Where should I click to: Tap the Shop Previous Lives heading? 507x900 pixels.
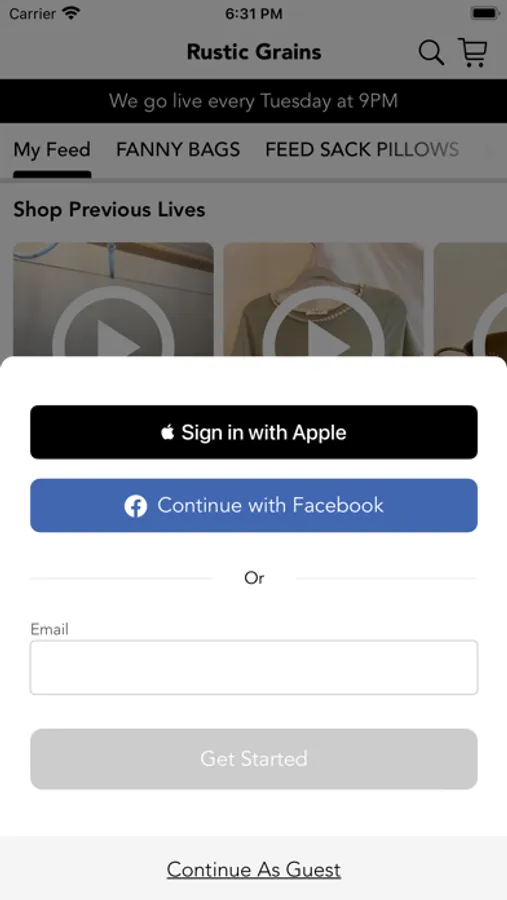pyautogui.click(x=109, y=210)
